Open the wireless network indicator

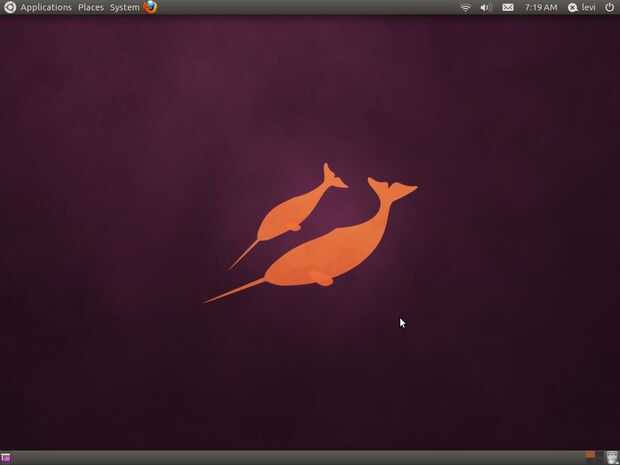[466, 8]
